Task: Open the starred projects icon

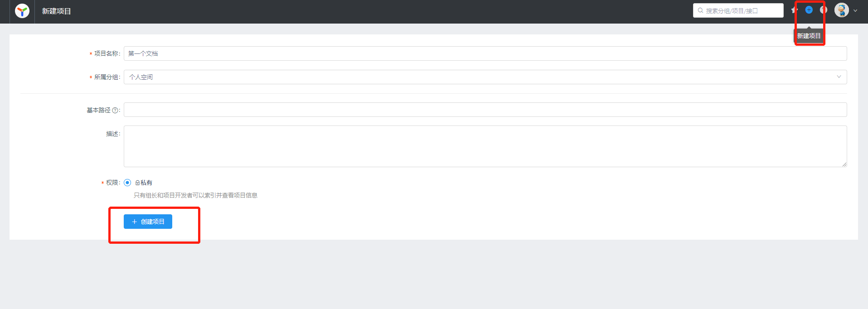Action: (794, 10)
